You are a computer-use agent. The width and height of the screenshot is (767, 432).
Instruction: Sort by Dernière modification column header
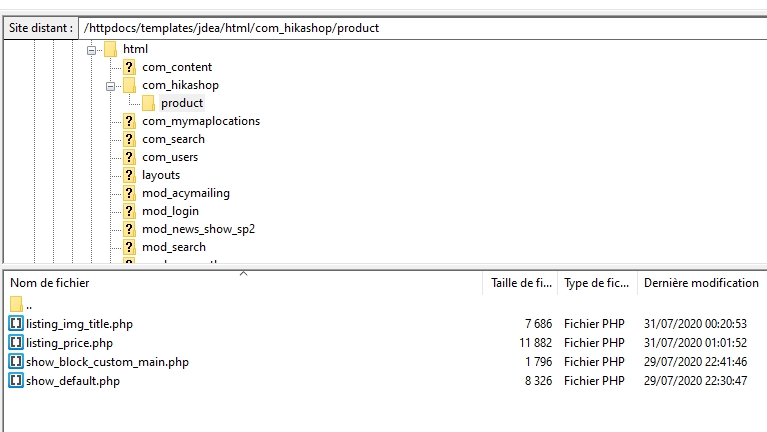click(x=700, y=283)
